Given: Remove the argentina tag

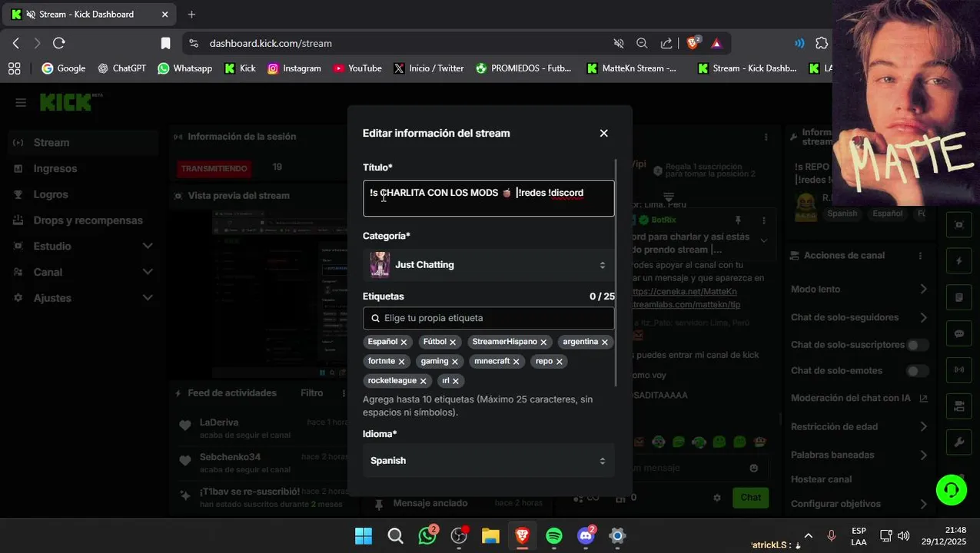Looking at the screenshot, I should (x=605, y=342).
